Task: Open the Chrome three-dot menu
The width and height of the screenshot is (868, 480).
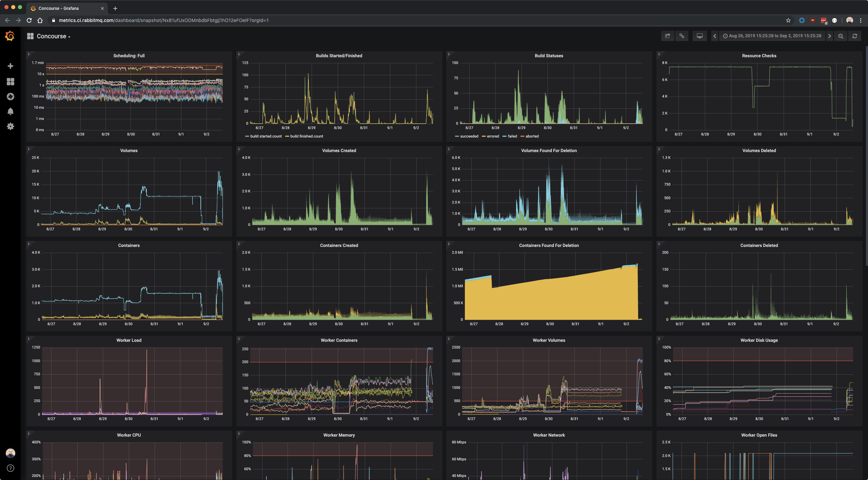Action: coord(861,20)
